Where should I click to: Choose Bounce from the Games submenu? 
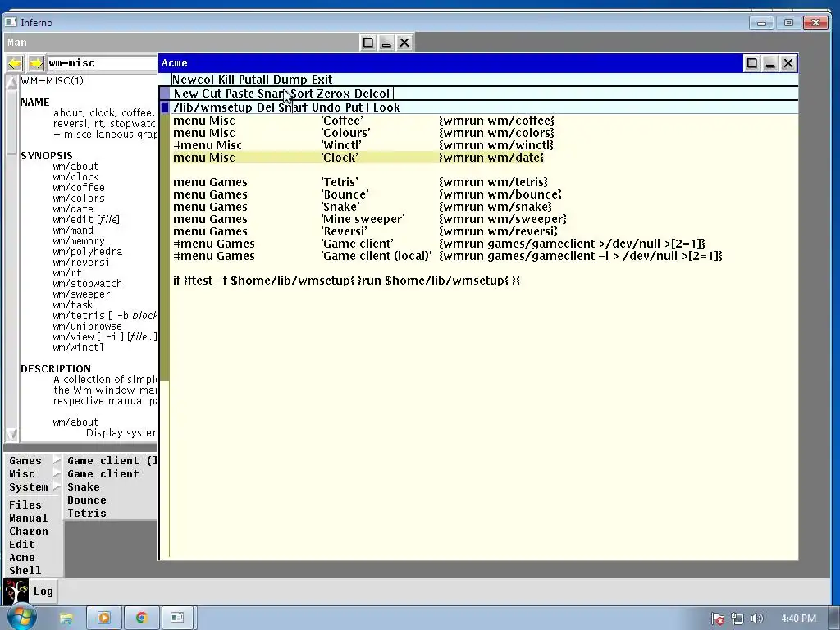[112, 500]
